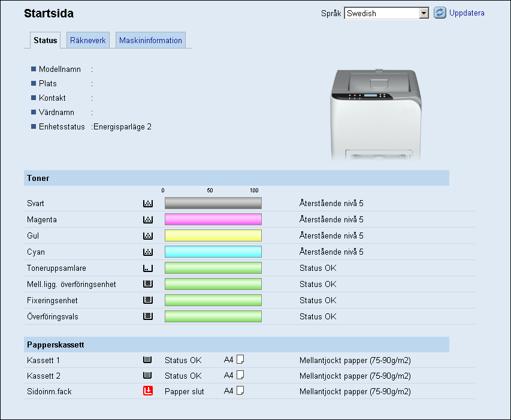Open the Maskininformation tab

point(150,40)
